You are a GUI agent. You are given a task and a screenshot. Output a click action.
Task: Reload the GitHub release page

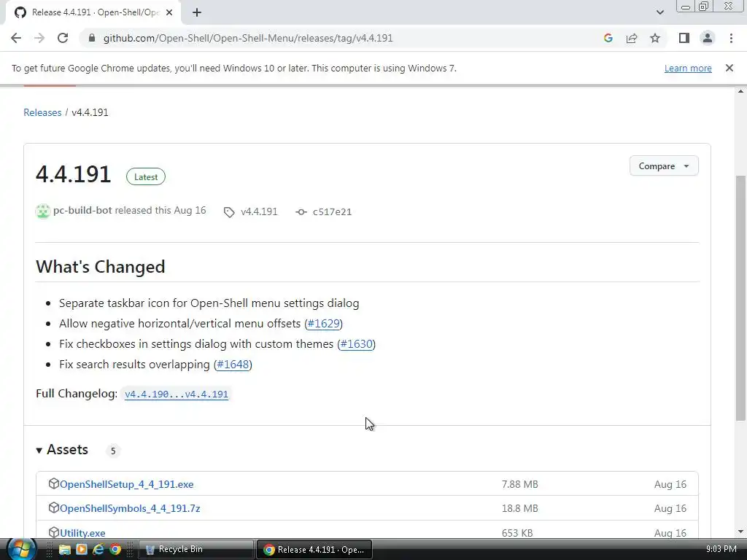[63, 38]
